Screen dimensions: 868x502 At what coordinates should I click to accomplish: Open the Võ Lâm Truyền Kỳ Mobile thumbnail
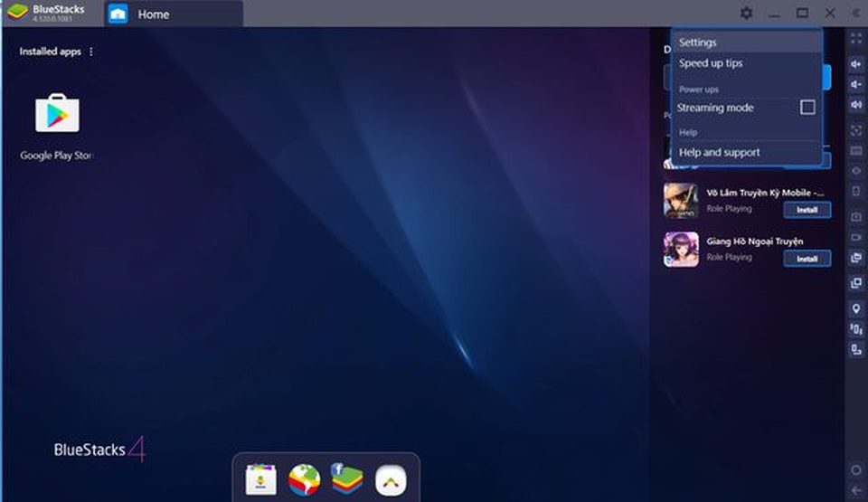tap(681, 201)
